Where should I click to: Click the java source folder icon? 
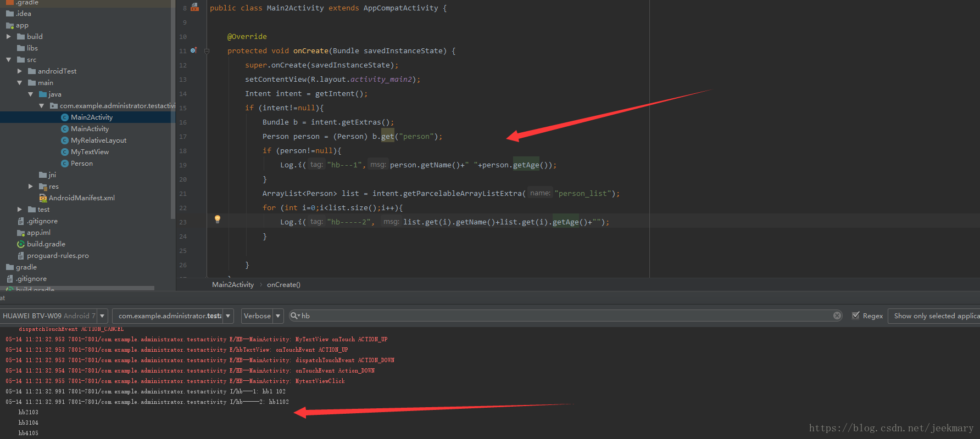tap(43, 94)
